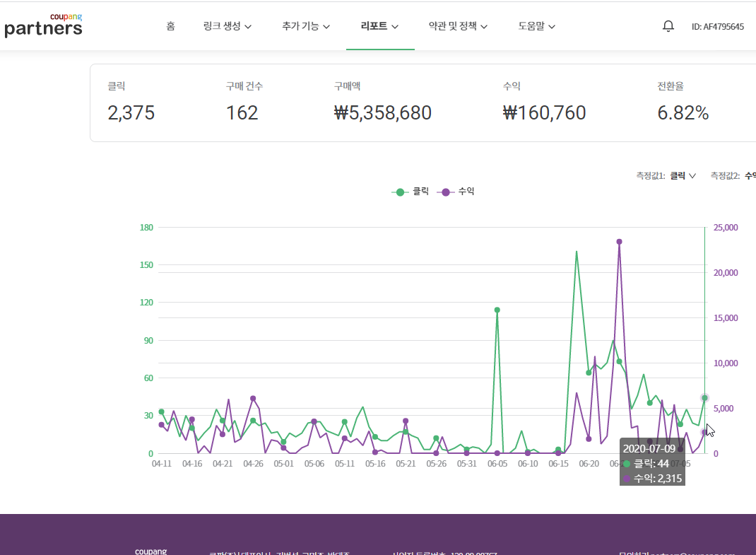
Task: Click the green clicks point at 06-05
Action: [497, 310]
